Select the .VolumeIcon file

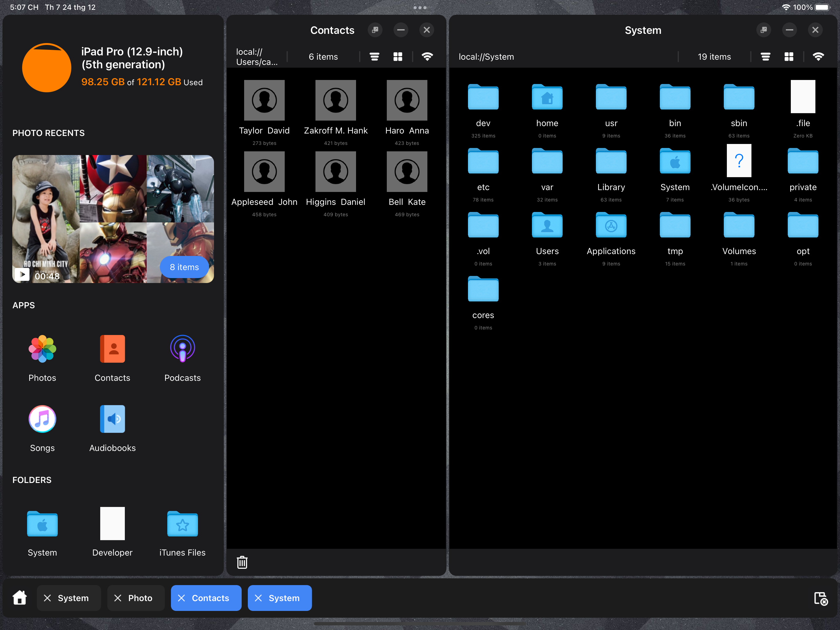[739, 160]
